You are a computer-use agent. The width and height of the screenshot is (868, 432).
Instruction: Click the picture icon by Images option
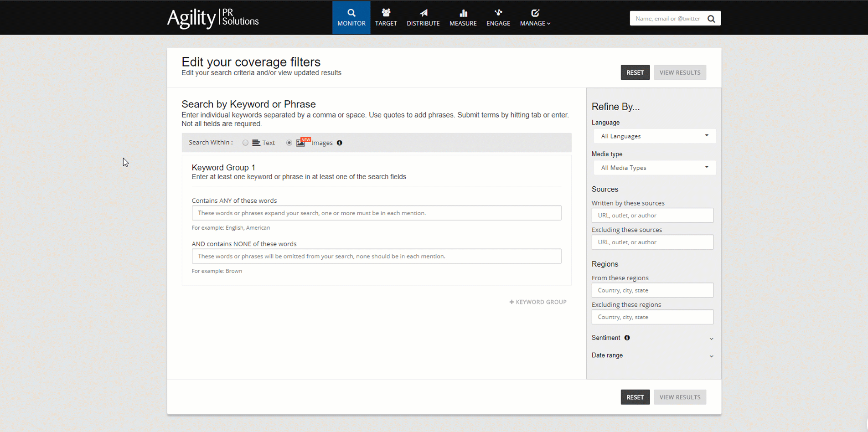[x=300, y=143]
